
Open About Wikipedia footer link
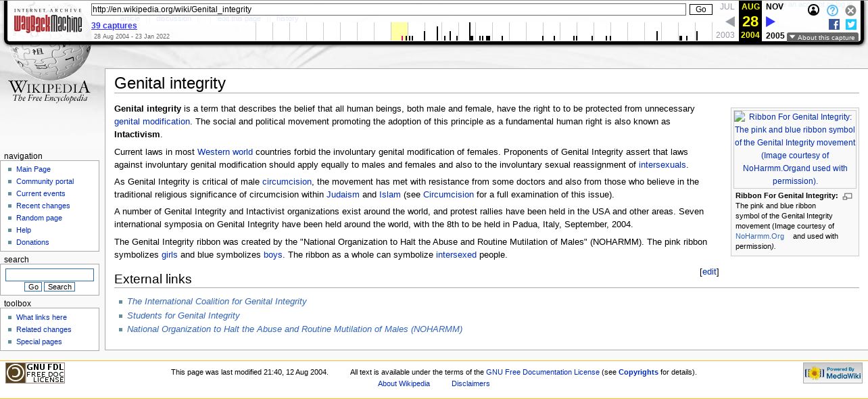(404, 383)
